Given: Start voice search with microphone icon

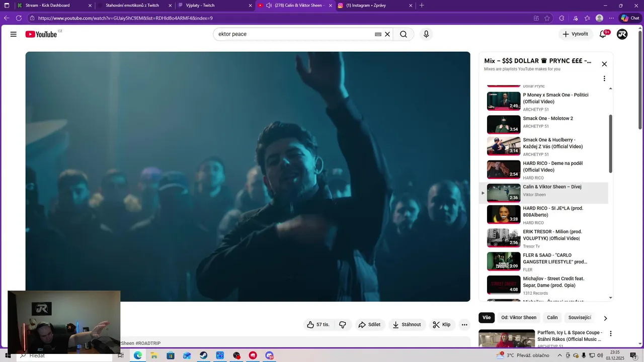Looking at the screenshot, I should coord(426,34).
